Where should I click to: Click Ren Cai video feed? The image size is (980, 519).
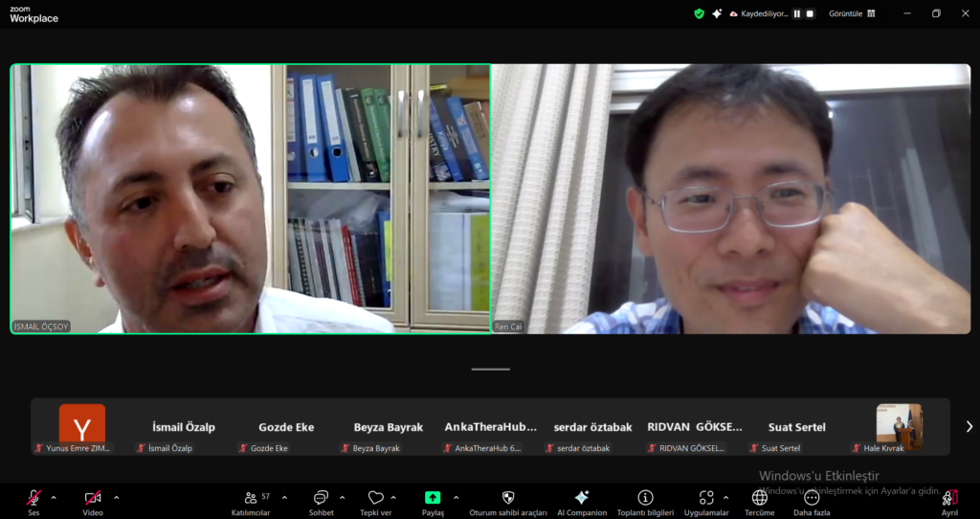click(731, 199)
